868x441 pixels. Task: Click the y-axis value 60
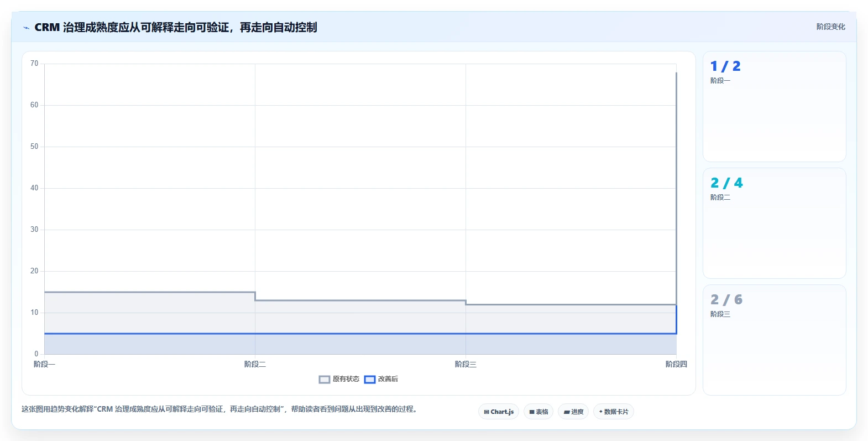(x=34, y=105)
